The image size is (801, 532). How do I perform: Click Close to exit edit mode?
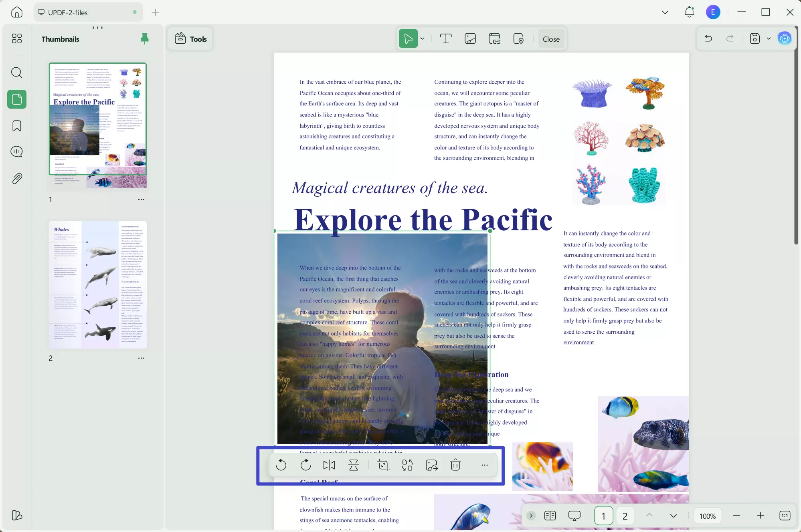tap(551, 39)
